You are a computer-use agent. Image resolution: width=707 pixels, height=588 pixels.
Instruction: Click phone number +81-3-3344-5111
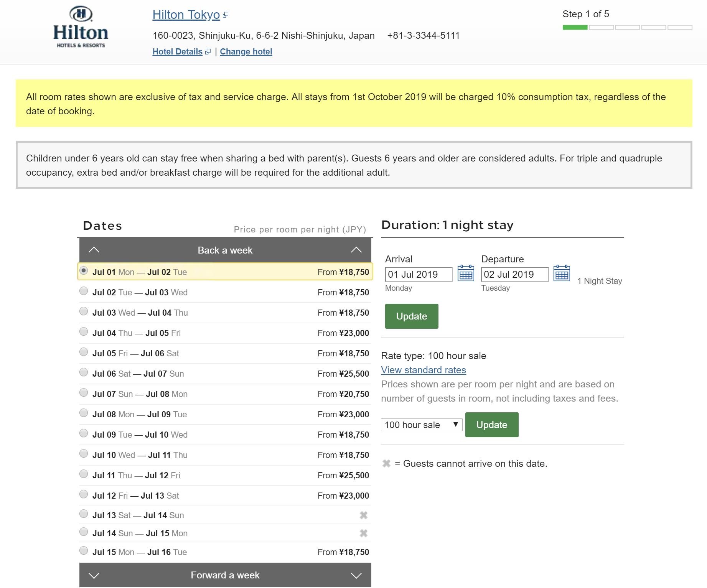coord(424,36)
